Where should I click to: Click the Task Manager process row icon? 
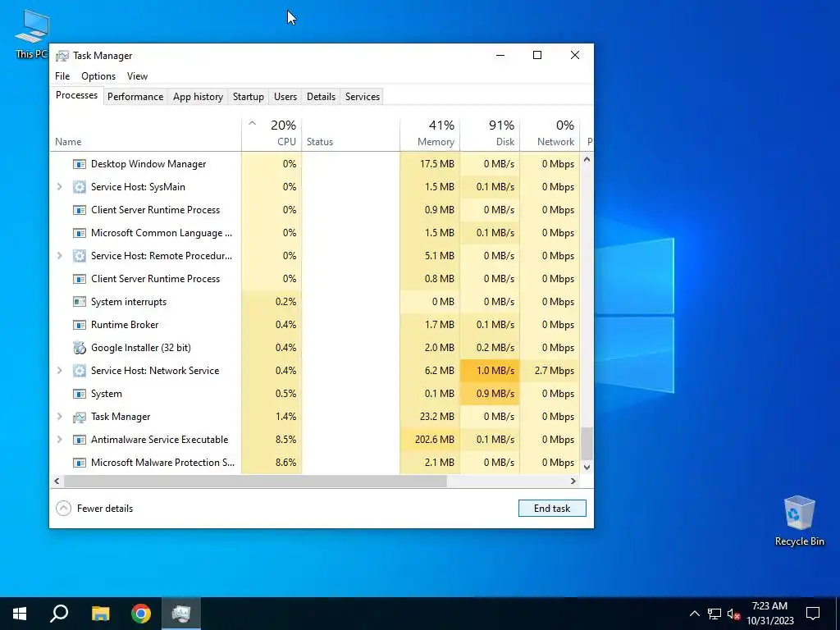click(80, 417)
